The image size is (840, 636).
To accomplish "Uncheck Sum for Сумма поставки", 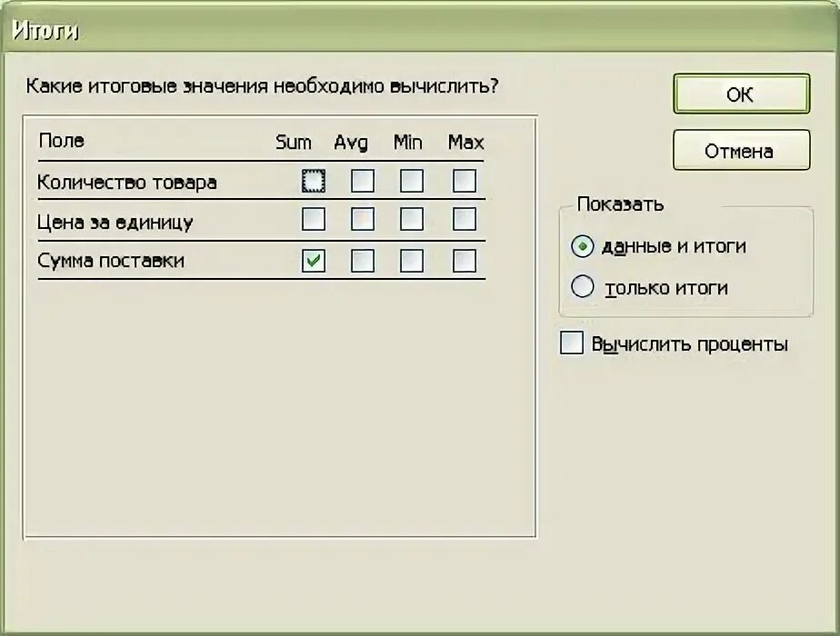I will pos(314,261).
